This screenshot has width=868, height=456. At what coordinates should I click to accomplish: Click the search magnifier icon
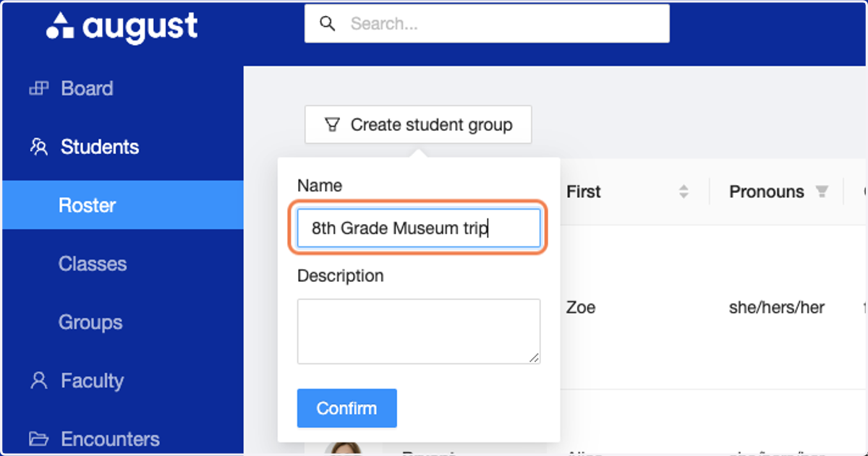[328, 24]
